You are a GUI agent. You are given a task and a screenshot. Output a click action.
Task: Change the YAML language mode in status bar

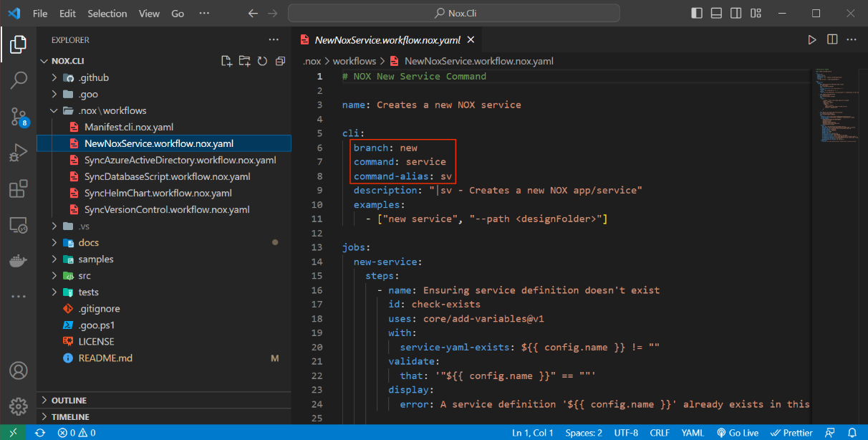[692, 433]
